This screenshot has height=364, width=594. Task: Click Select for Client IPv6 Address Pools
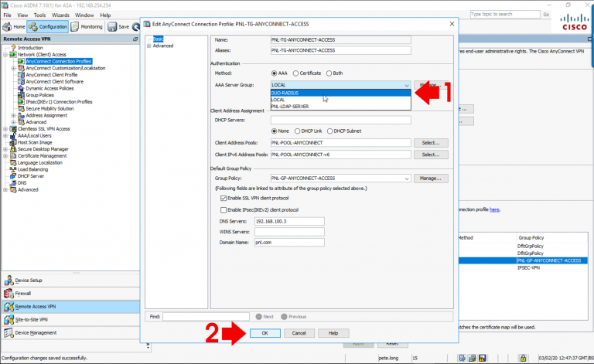coord(431,155)
